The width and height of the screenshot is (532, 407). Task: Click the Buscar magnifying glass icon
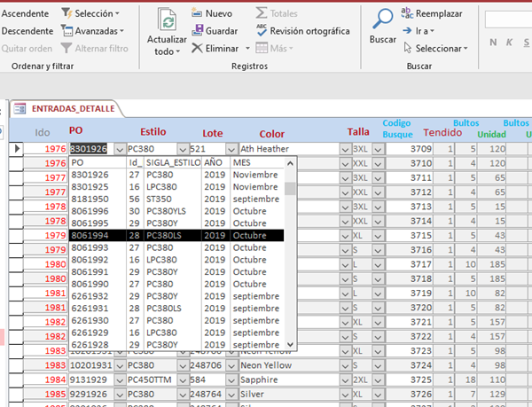click(382, 20)
